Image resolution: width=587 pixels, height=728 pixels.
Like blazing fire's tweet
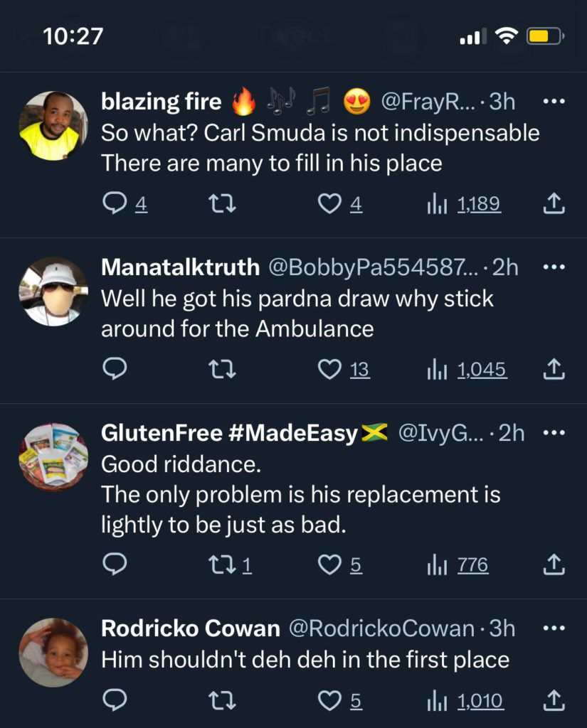pyautogui.click(x=329, y=203)
